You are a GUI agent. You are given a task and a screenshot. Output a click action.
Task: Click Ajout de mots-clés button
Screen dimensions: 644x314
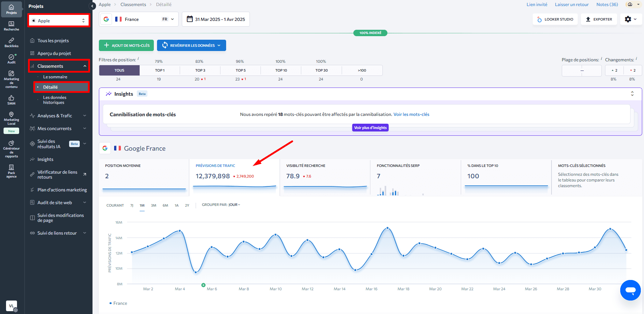(x=126, y=45)
